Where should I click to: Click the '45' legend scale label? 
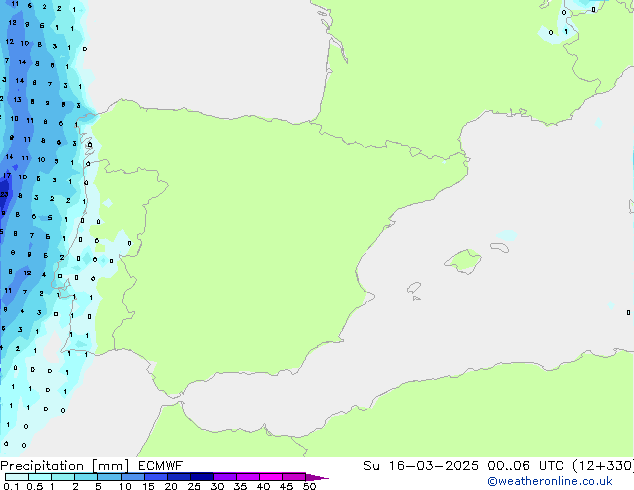286,486
